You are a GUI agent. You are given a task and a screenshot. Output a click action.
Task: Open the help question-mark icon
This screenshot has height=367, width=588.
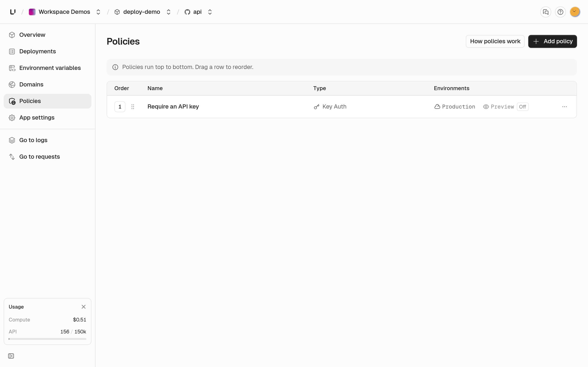click(560, 12)
